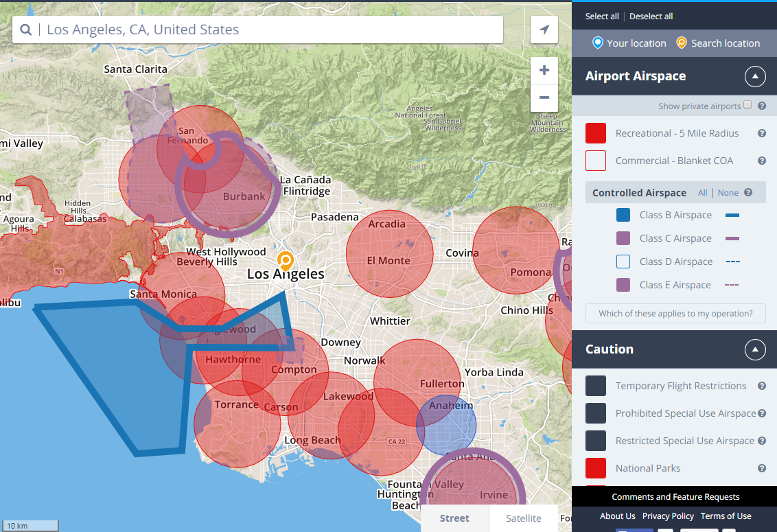Click 'Which of these applies to my operation?'
The image size is (777, 532).
[x=674, y=313]
